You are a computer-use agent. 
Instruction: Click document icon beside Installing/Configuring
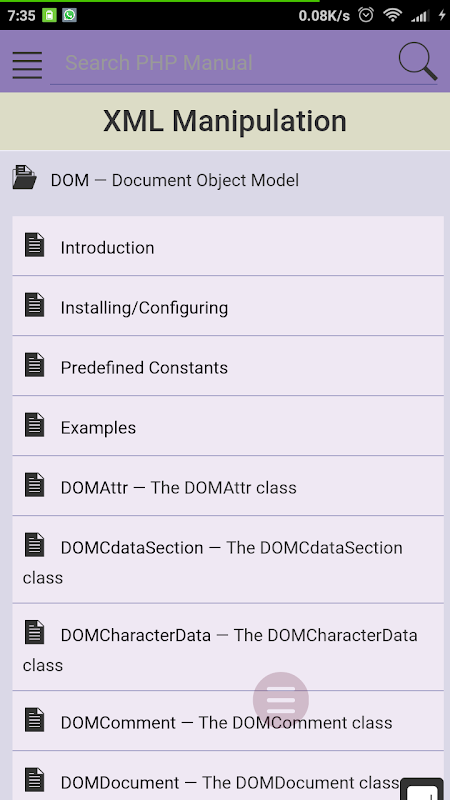(34, 305)
